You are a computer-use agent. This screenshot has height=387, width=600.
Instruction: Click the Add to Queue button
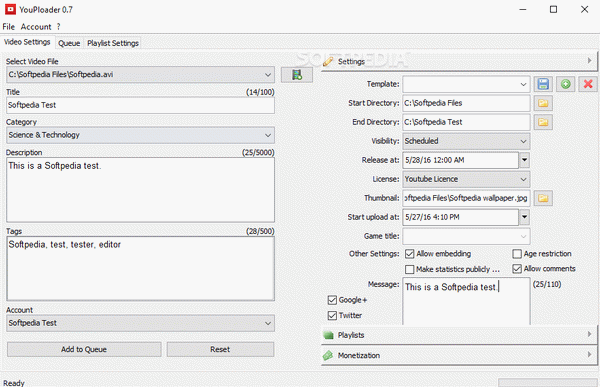pyautogui.click(x=84, y=349)
